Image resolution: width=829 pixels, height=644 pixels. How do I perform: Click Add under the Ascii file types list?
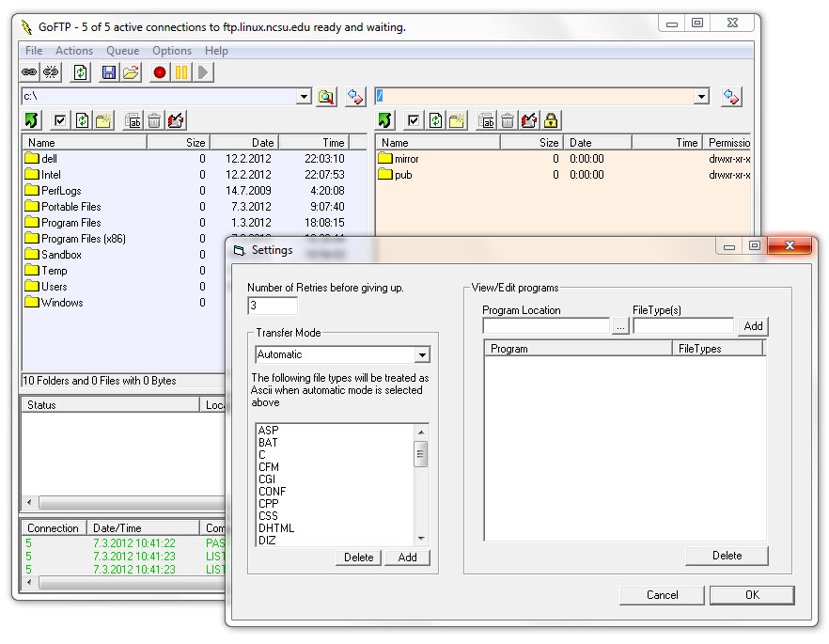[407, 558]
